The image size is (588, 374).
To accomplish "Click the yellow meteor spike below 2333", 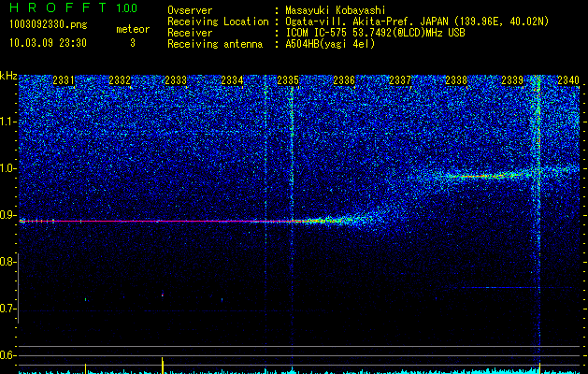I will [x=163, y=365].
